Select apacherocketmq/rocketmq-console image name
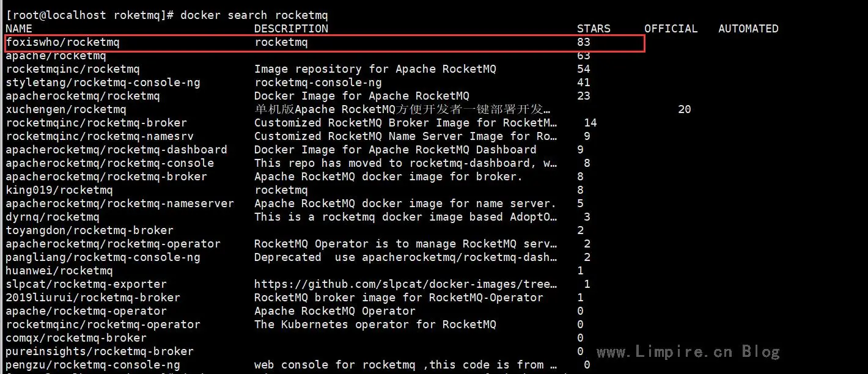 [109, 163]
